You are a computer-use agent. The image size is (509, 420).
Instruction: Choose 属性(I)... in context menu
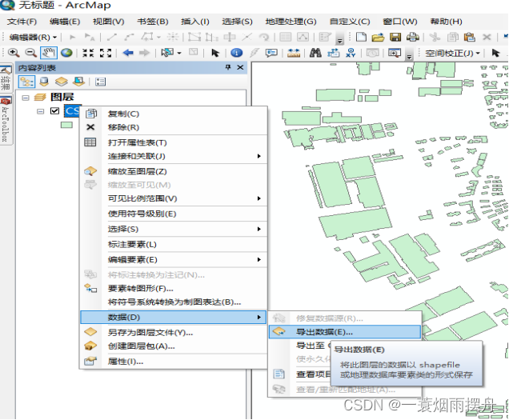(174, 362)
